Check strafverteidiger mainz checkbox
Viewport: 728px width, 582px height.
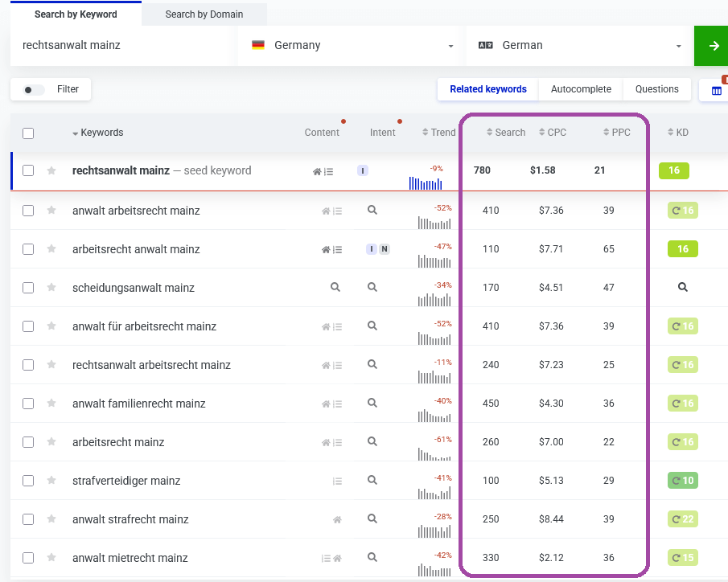(x=28, y=480)
